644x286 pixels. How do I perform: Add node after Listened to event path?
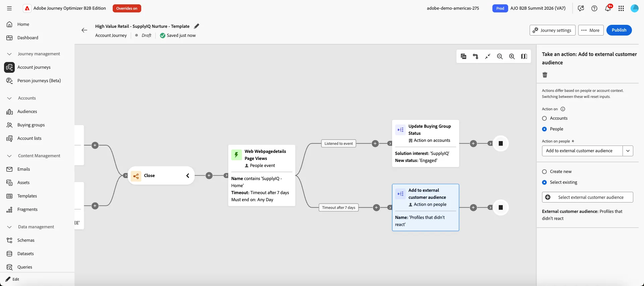(x=375, y=144)
